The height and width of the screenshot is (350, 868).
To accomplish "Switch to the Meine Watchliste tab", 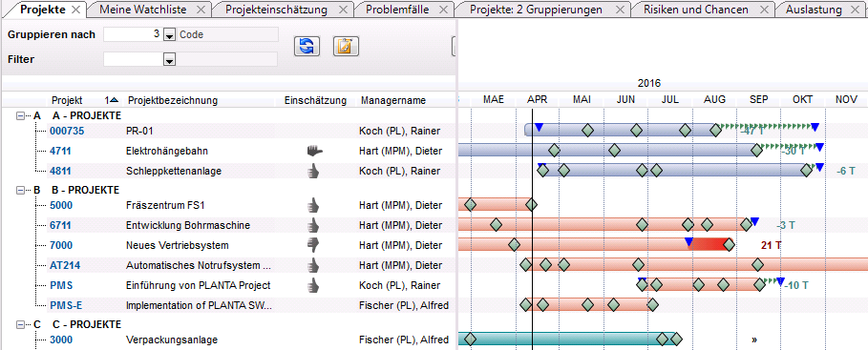I will [143, 10].
